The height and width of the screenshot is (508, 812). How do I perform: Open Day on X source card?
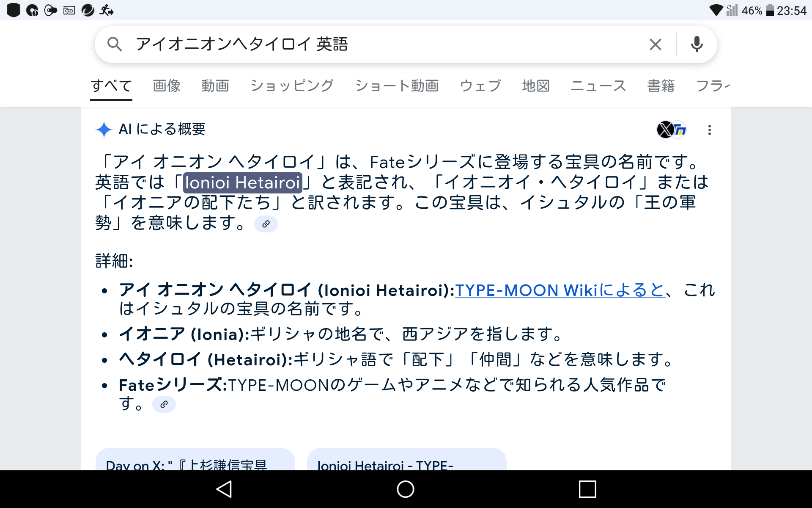[195, 461]
